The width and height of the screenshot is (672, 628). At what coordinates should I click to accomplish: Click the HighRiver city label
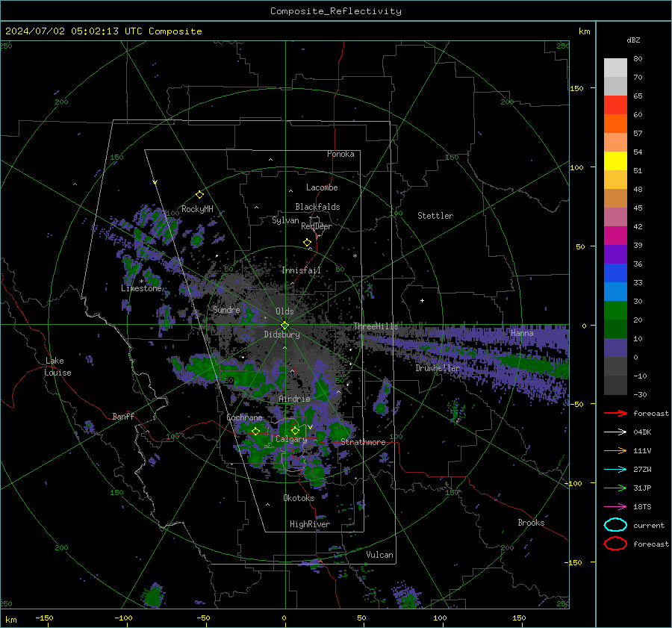310,524
